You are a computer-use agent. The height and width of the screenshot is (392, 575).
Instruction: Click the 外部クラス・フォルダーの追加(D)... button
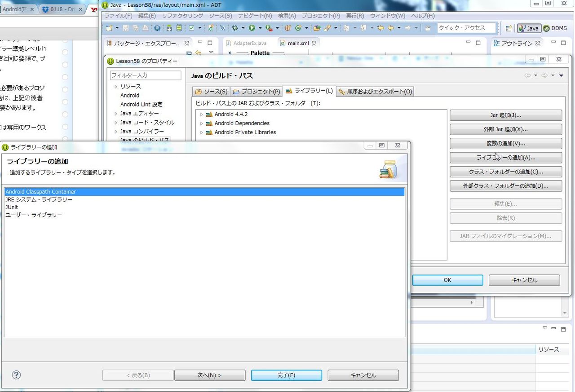point(506,186)
